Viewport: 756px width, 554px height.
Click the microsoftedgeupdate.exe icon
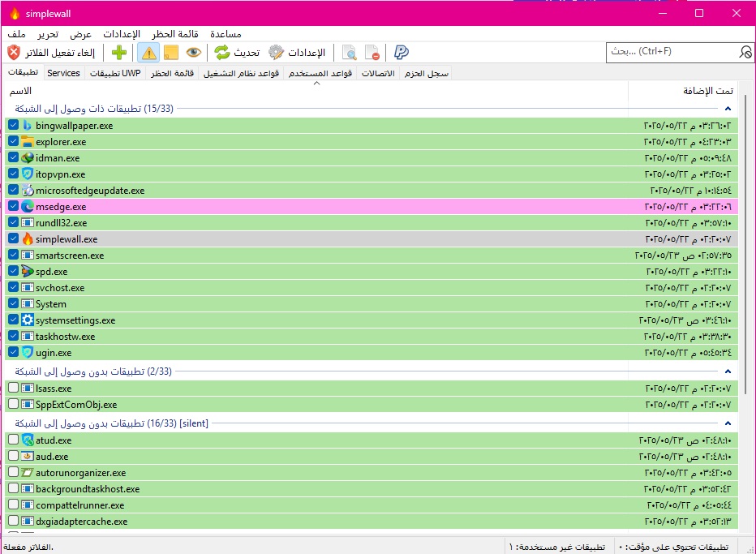[x=28, y=190]
